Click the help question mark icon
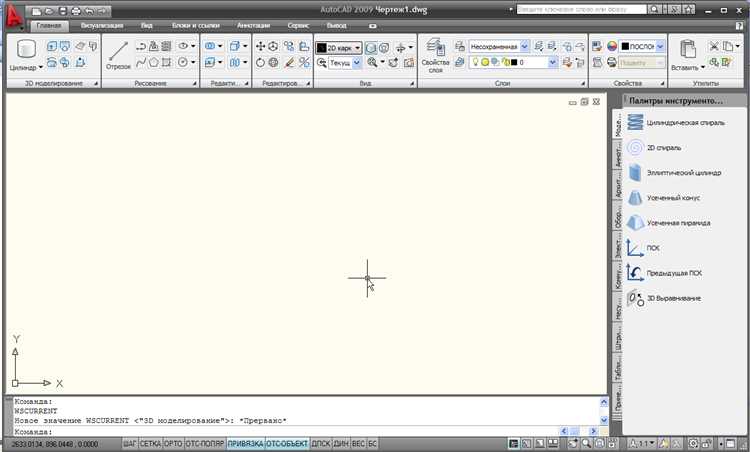Screen dimensions: 750x452 coord(739,25)
